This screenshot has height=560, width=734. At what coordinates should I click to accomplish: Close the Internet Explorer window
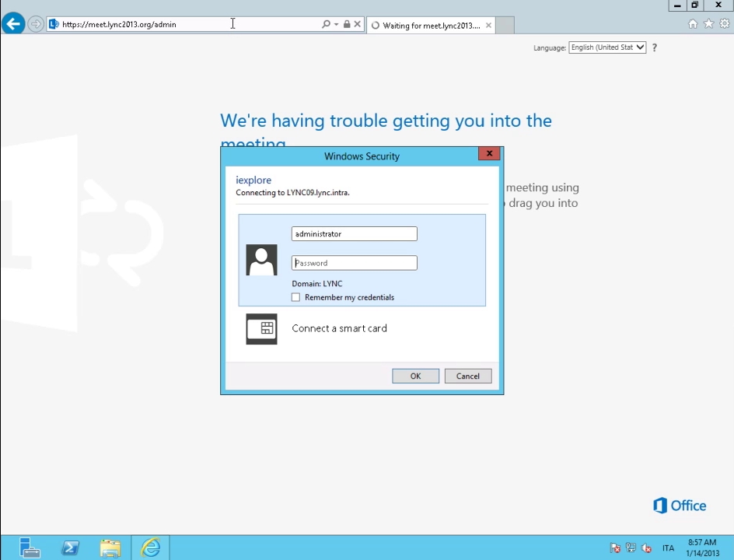[718, 5]
